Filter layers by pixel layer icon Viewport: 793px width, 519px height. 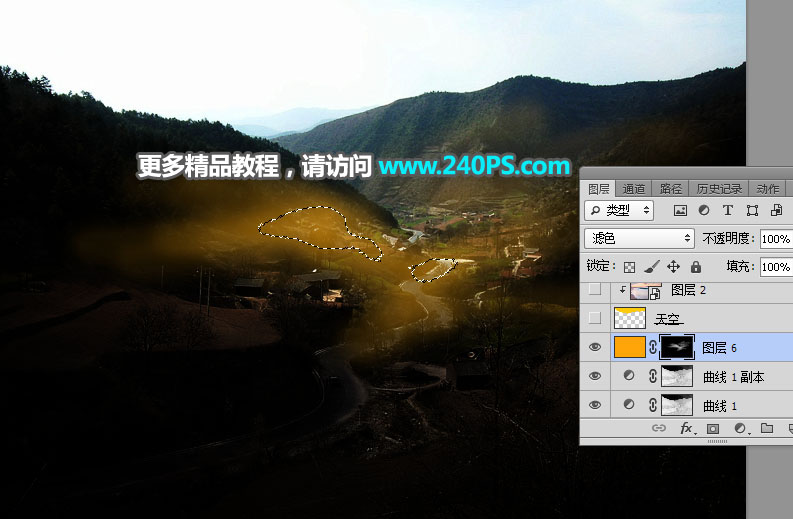click(680, 210)
